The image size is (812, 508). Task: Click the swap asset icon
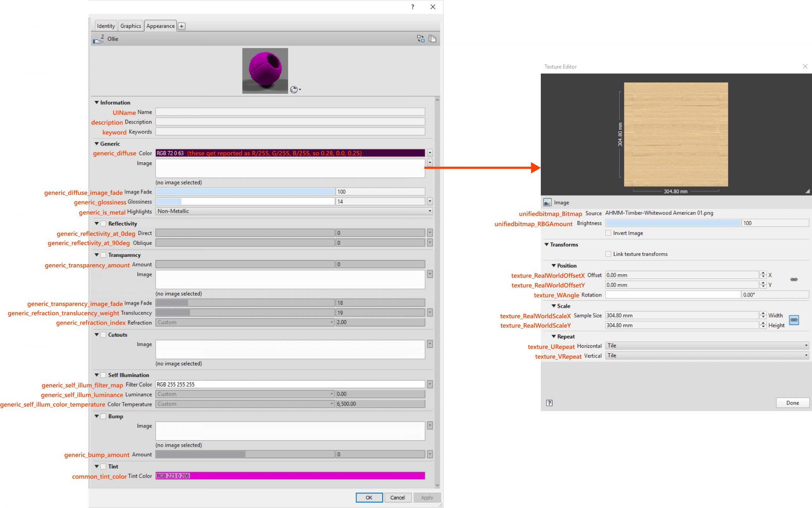point(420,38)
